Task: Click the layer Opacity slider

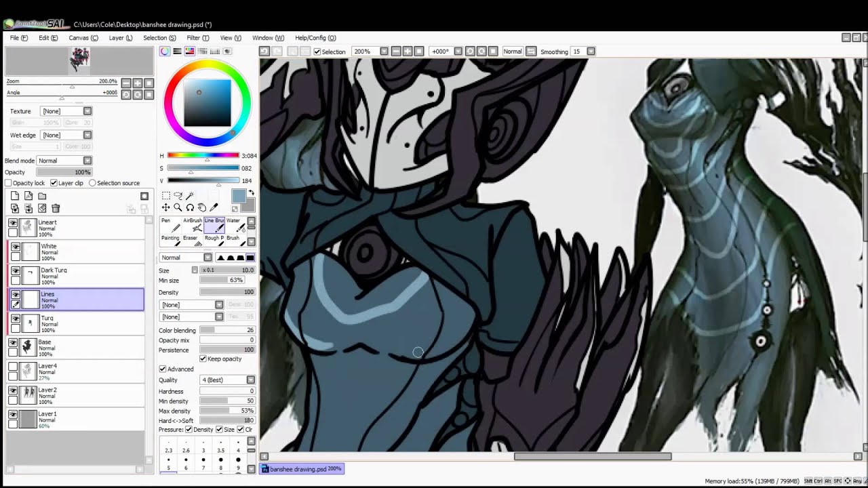Action: click(64, 172)
